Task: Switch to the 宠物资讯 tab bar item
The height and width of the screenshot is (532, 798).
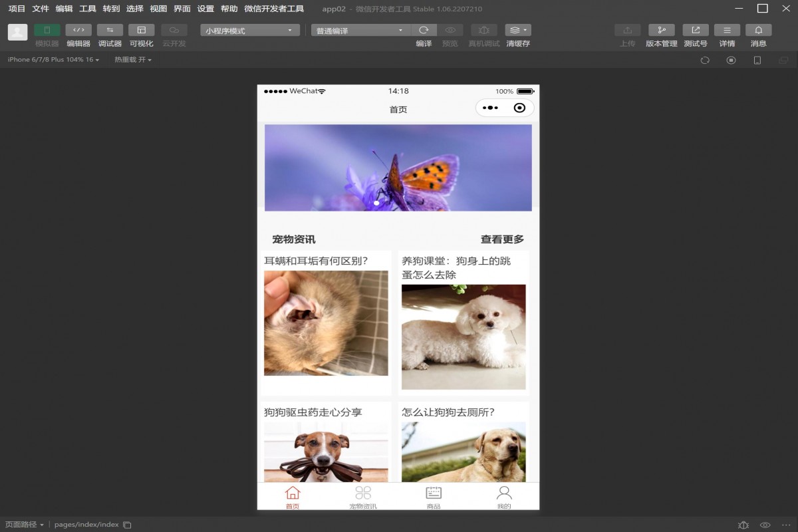Action: 363,495
